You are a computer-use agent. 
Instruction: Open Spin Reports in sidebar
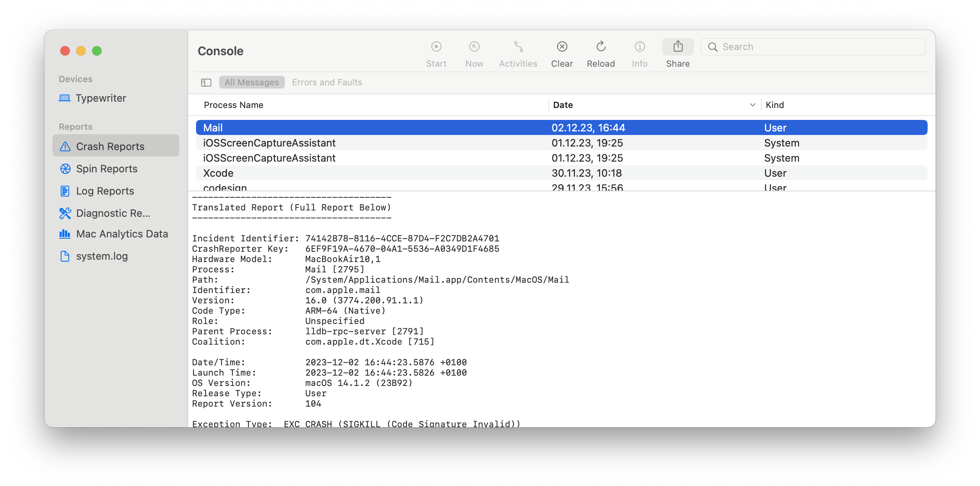107,169
